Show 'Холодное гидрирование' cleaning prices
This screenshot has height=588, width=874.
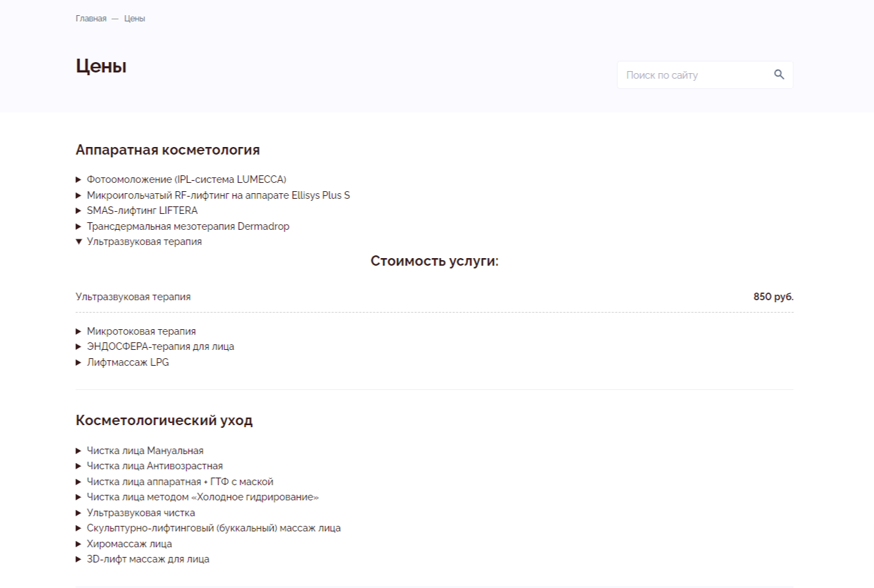click(x=202, y=497)
